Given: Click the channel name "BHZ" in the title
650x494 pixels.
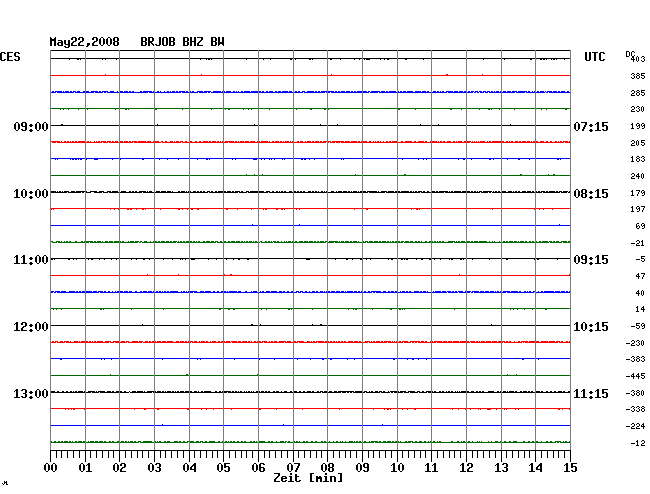Looking at the screenshot, I should pyautogui.click(x=193, y=42).
